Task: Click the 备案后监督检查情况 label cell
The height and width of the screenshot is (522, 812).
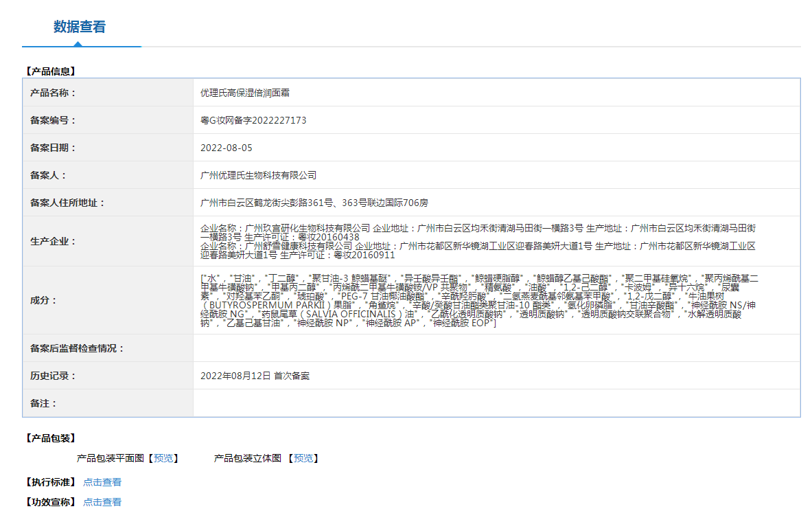Action: [108, 348]
